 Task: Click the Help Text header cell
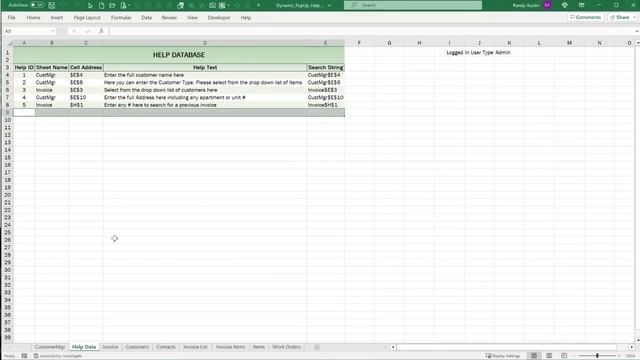(205, 67)
